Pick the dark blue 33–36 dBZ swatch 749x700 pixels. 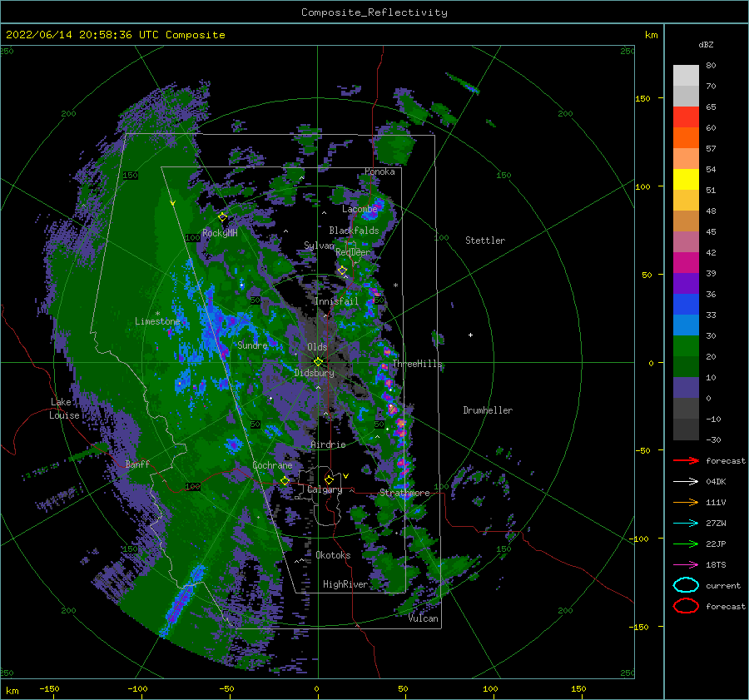[686, 305]
